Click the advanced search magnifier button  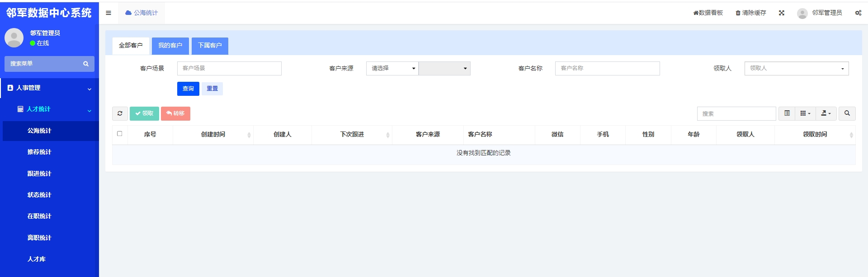pyautogui.click(x=847, y=113)
